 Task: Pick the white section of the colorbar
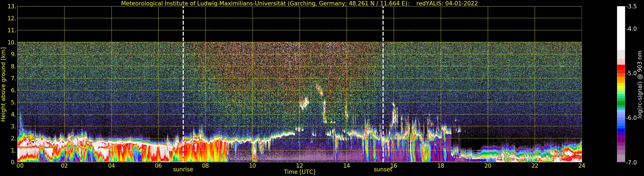coord(621,28)
